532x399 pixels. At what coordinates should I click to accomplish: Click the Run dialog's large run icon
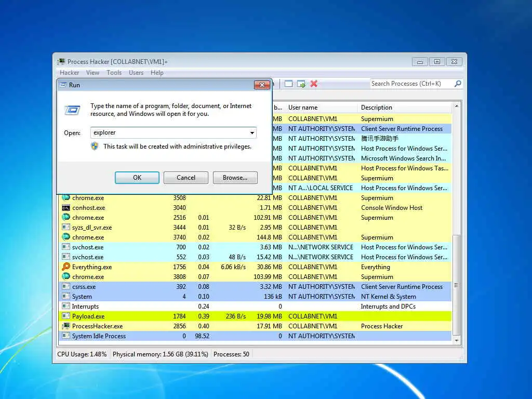click(72, 110)
